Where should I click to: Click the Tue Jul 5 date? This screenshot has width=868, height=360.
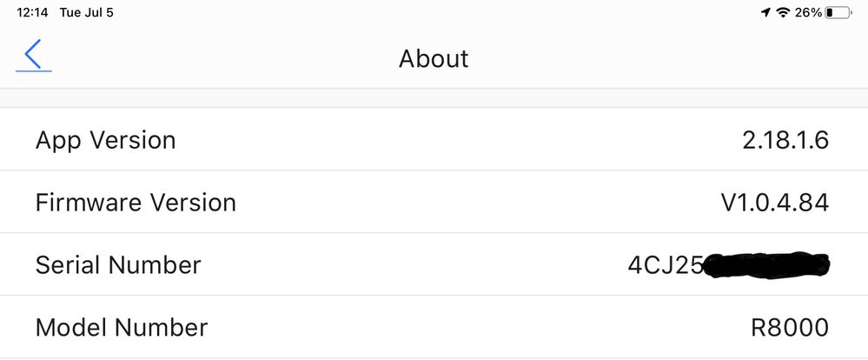tap(87, 13)
